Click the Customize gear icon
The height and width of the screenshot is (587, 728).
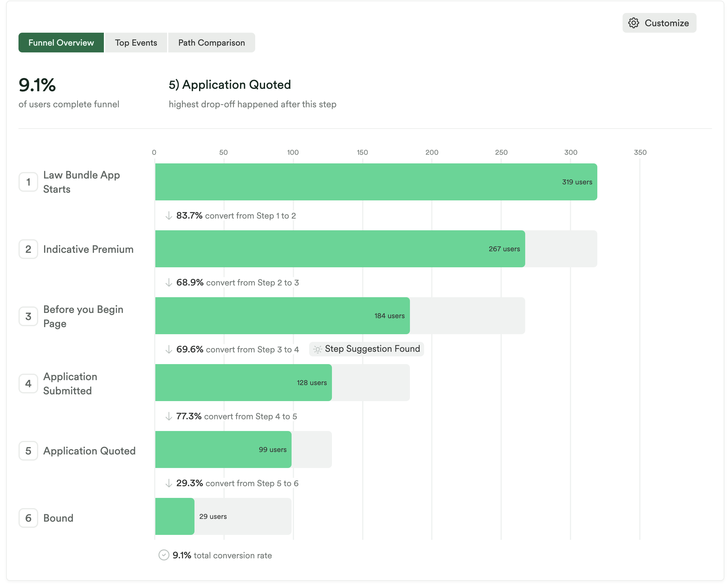click(633, 23)
